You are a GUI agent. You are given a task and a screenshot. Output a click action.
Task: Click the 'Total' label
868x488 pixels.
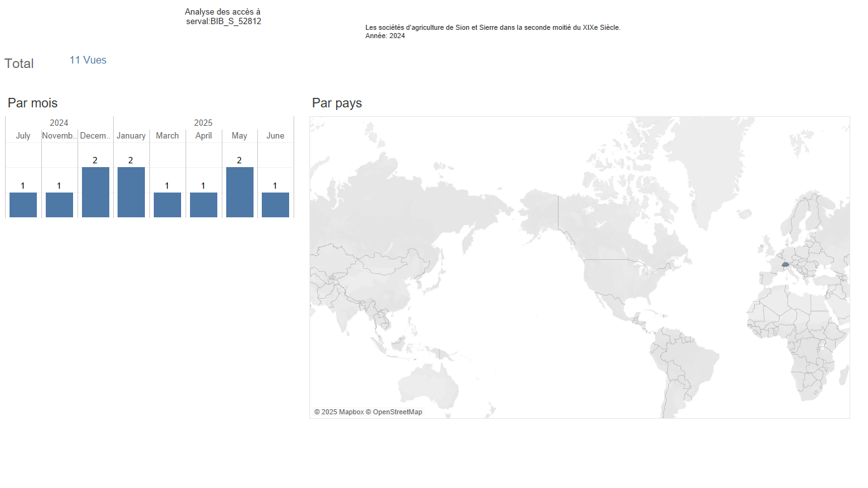(x=19, y=64)
